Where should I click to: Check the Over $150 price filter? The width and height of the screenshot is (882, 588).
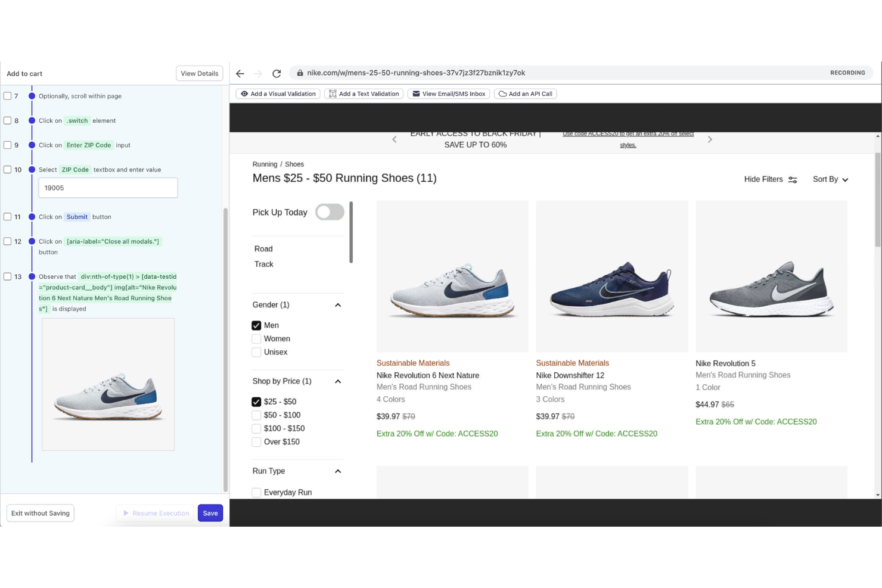[x=256, y=442]
